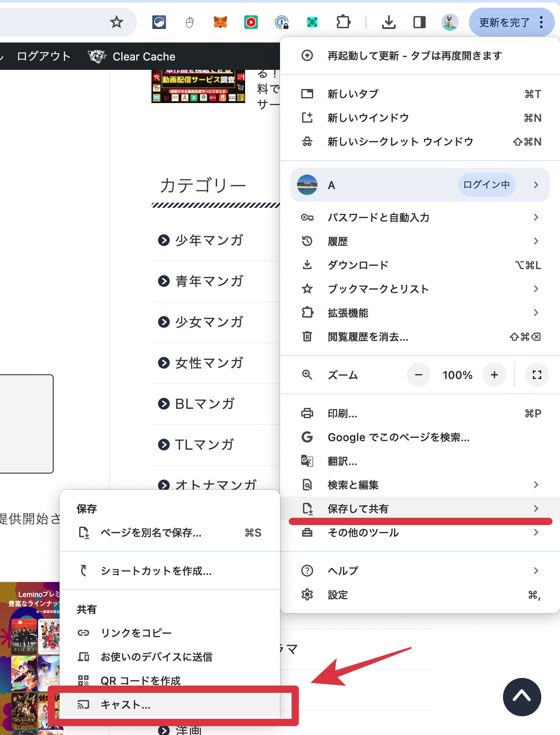
Task: Click the scroll-to-top arrow button
Action: click(x=522, y=697)
